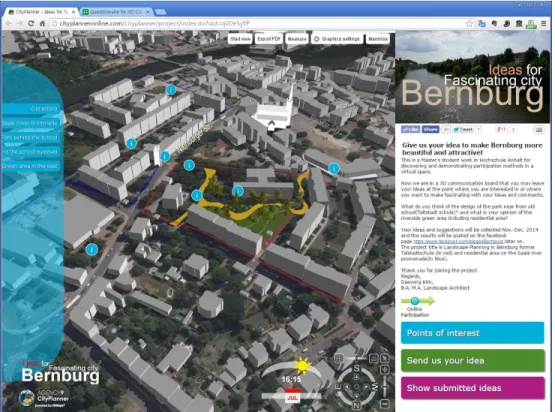Pan map with compass left arrow

pos(347,387)
